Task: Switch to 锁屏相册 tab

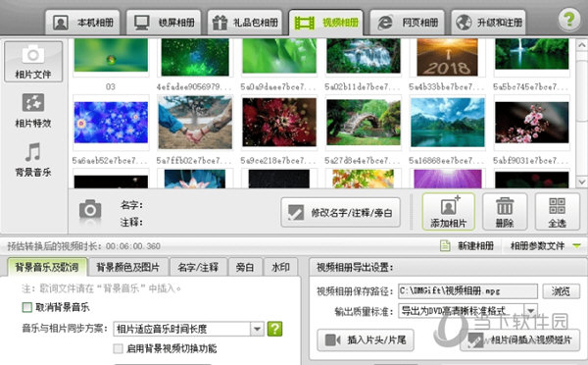Action: point(164,23)
